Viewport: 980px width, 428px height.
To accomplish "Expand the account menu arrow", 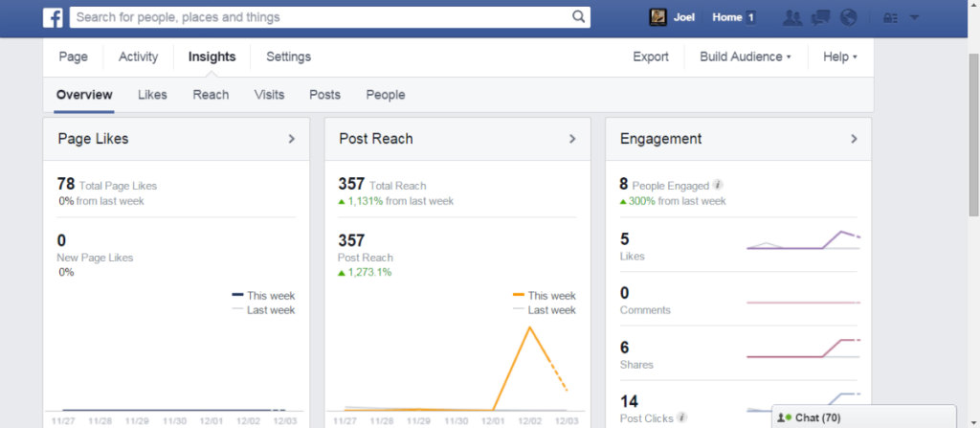I will [x=914, y=17].
